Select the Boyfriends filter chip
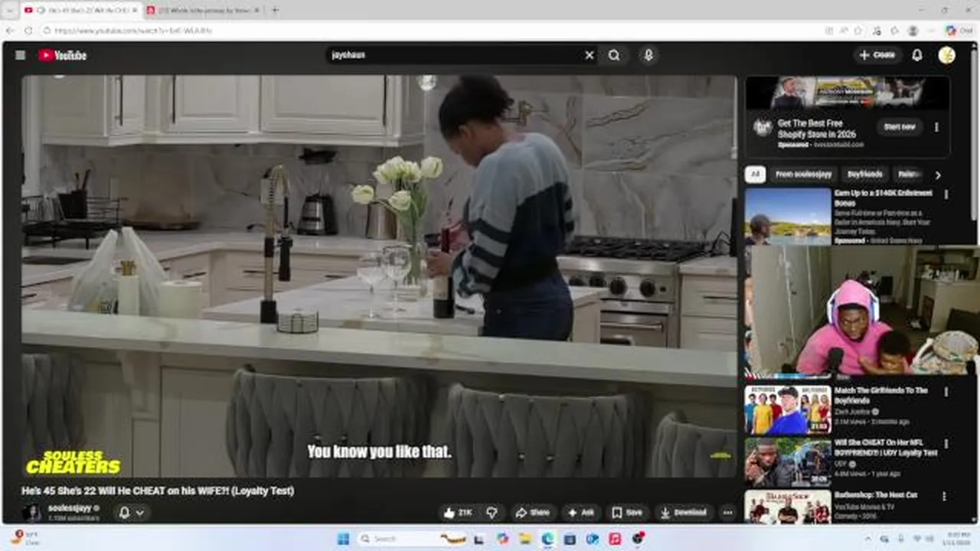980x551 pixels. (865, 174)
